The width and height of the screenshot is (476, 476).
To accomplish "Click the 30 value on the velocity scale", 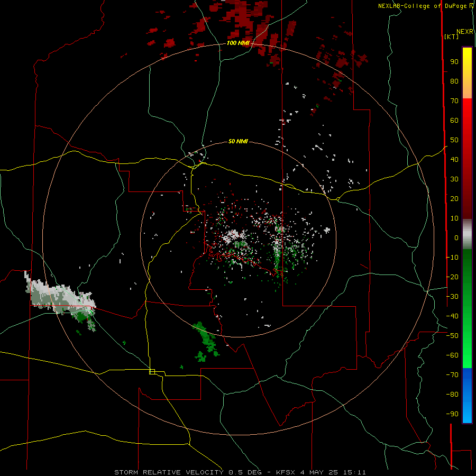I will 454,179.
